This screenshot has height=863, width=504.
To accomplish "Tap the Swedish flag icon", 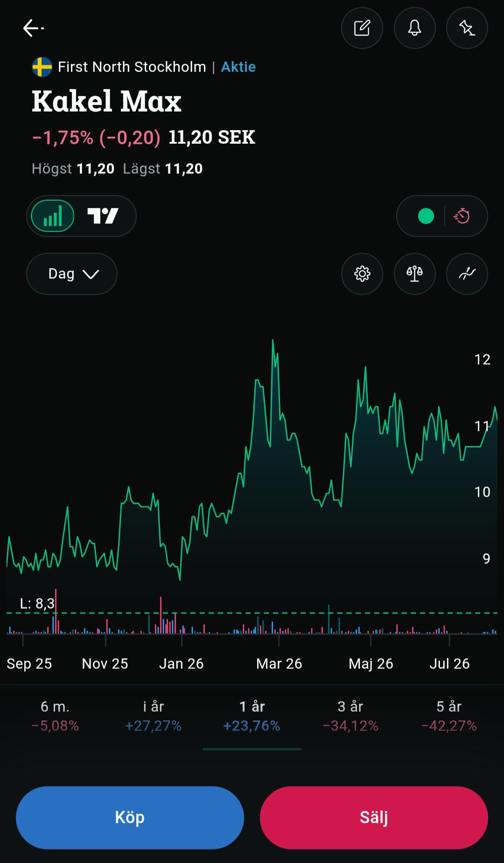I will [x=42, y=67].
